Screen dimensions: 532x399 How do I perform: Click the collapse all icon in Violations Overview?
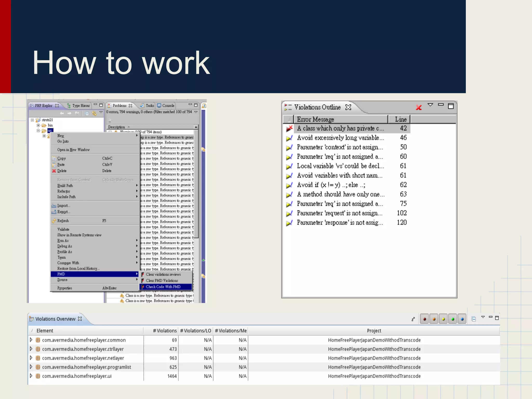(474, 319)
